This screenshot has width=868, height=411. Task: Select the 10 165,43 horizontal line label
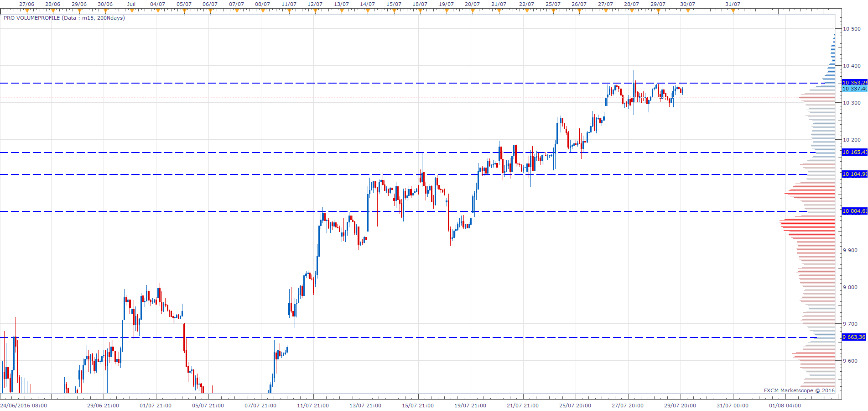[x=855, y=152]
